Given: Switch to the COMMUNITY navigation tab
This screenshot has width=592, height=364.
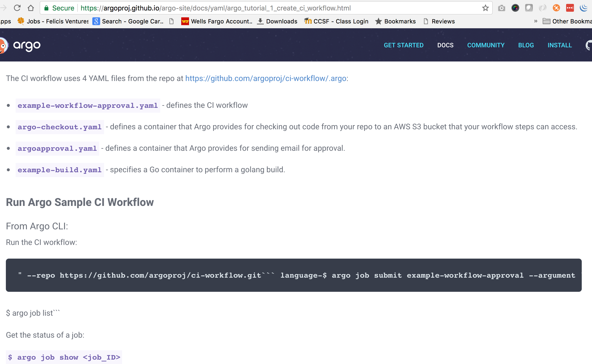Looking at the screenshot, I should tap(486, 45).
